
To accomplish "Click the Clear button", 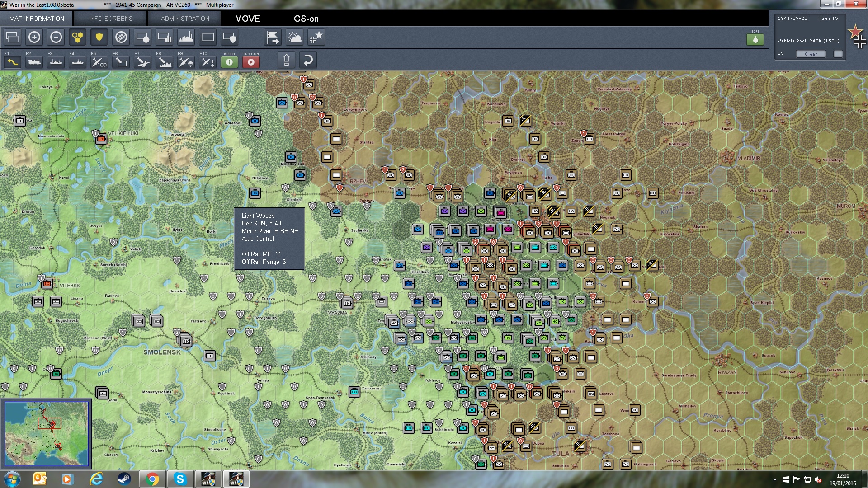I will (x=811, y=54).
